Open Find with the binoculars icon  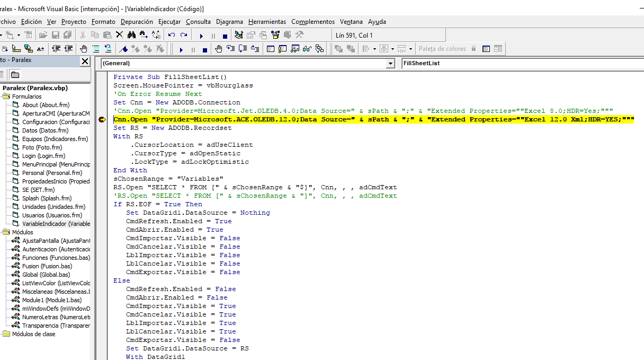(131, 35)
